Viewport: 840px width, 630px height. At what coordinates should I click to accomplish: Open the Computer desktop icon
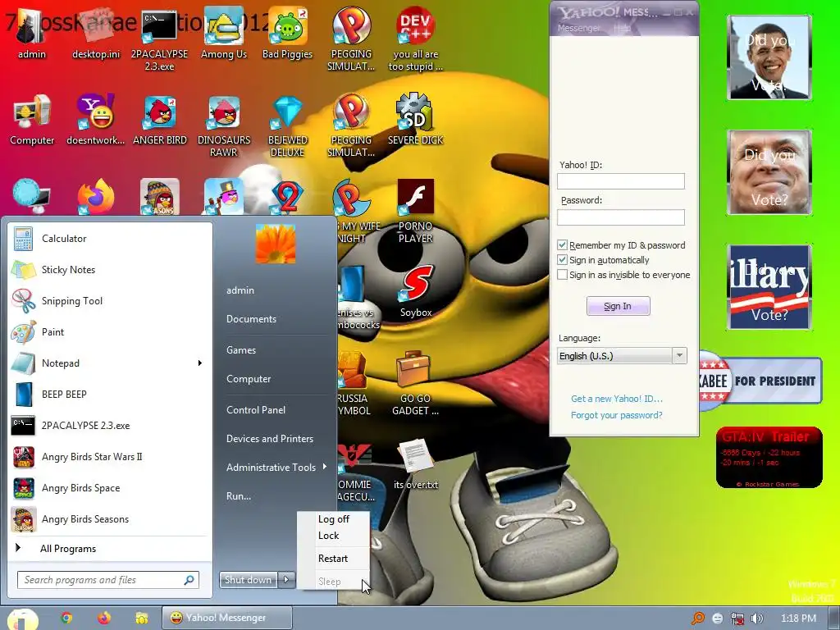pyautogui.click(x=32, y=119)
